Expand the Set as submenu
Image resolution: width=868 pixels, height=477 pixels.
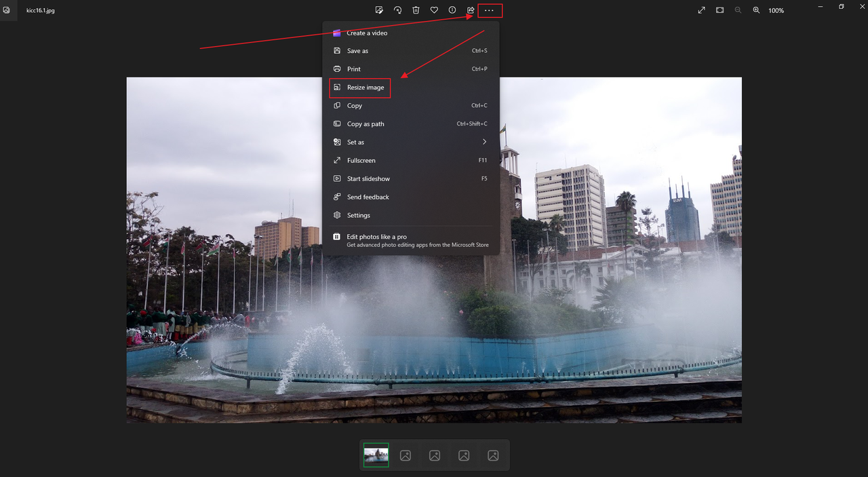pos(411,142)
